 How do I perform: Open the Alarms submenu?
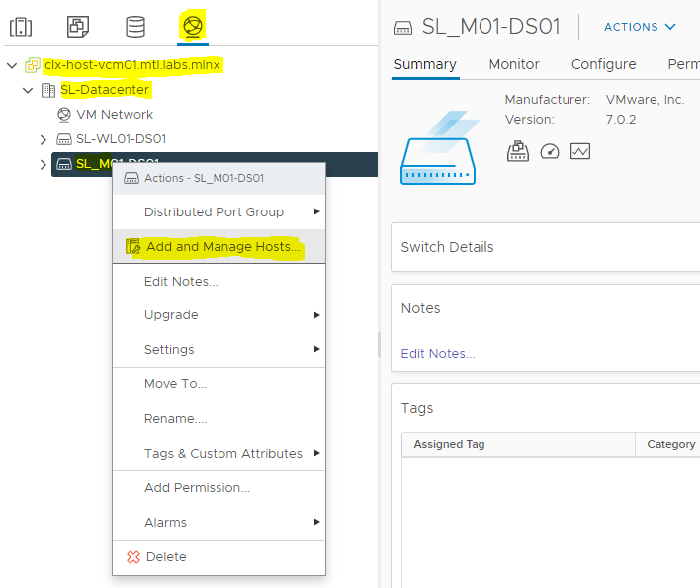[x=219, y=523]
